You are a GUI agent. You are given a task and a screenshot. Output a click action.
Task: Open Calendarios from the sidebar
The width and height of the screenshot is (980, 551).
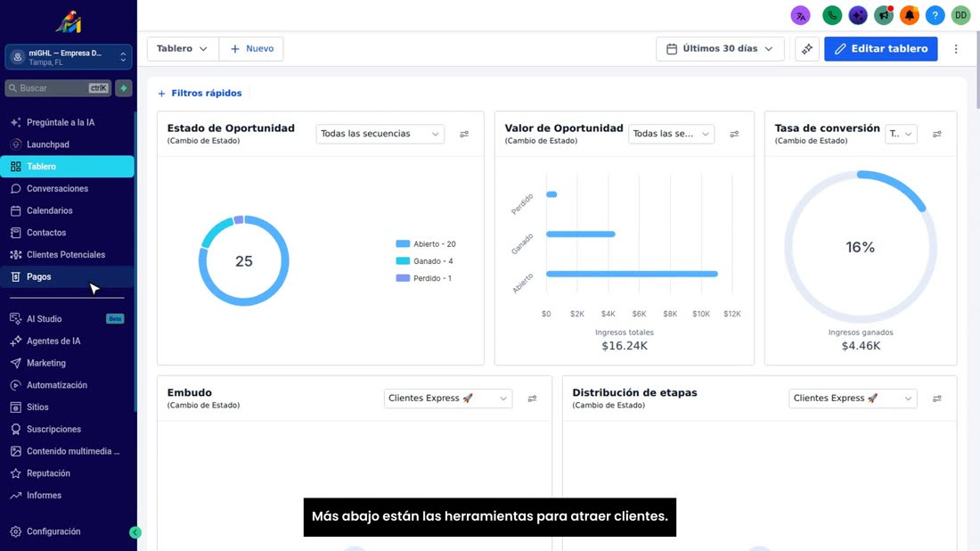click(x=68, y=210)
